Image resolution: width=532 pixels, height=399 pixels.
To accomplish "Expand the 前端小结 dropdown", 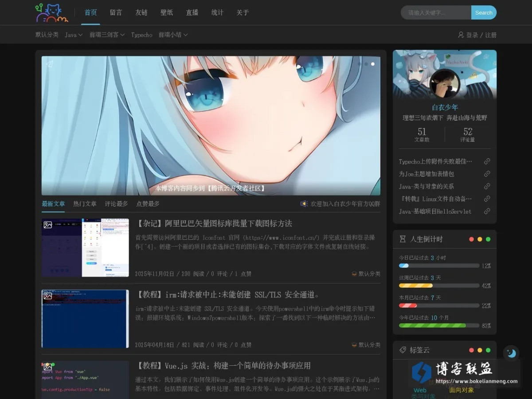I will tap(173, 35).
